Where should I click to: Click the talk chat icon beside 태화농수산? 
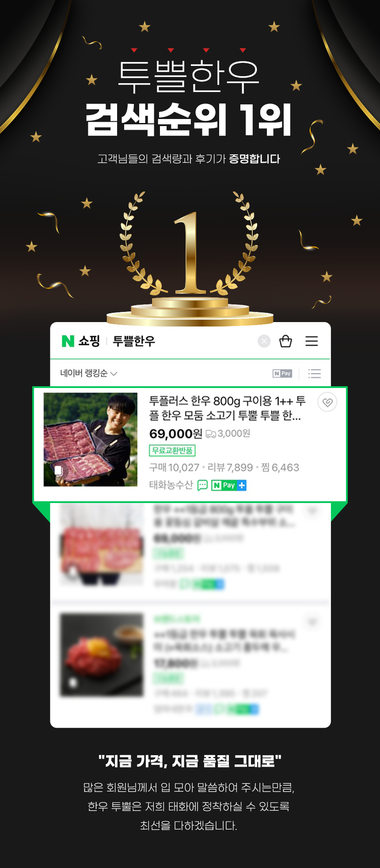(x=202, y=485)
